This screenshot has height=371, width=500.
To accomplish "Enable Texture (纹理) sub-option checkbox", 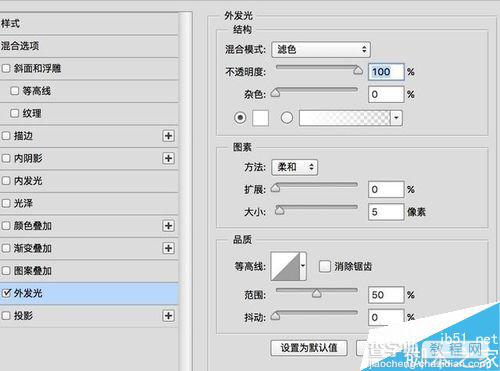I will click(x=14, y=113).
